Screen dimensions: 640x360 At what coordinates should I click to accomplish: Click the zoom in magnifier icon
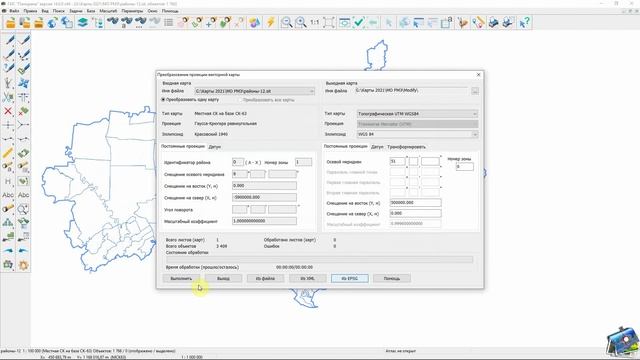pyautogui.click(x=301, y=22)
